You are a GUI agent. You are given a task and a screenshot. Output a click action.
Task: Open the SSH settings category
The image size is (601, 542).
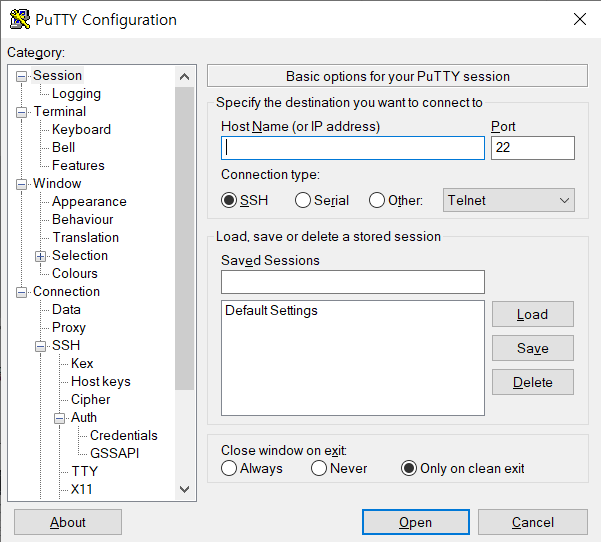pyautogui.click(x=66, y=345)
